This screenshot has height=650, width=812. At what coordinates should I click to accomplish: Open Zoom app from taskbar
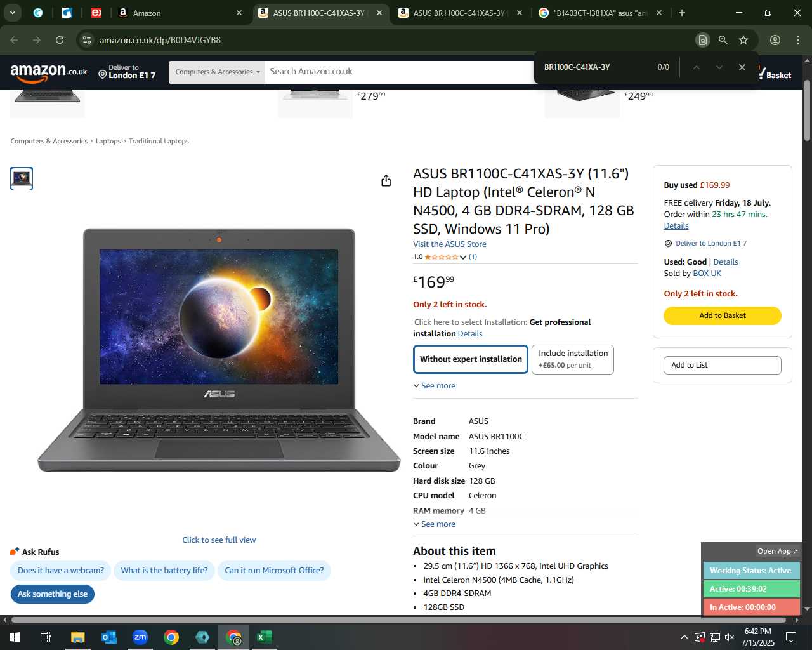tap(140, 637)
